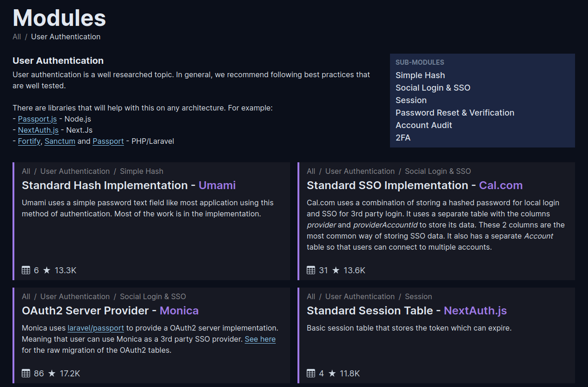Click All breadcrumb in Cal.com card

311,171
